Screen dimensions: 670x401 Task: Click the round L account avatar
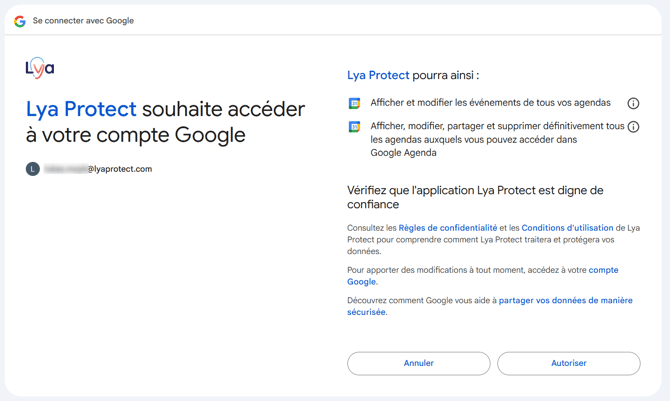(x=33, y=169)
